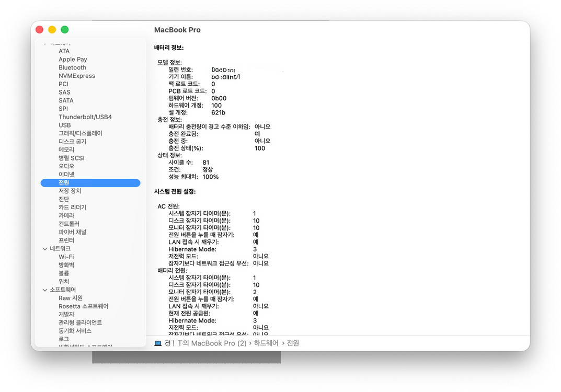Click the 조건 value 정상
This screenshot has height=392, width=561.
(x=208, y=169)
